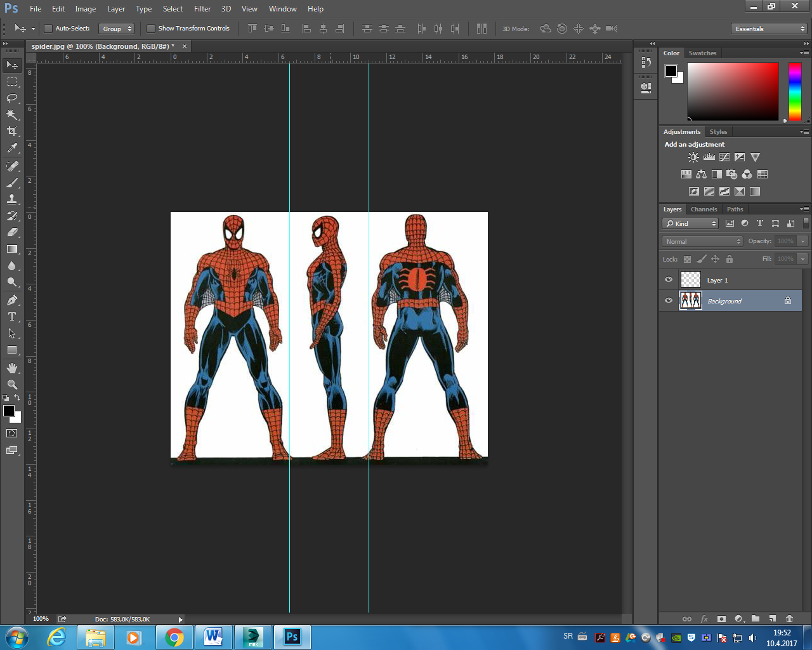Image resolution: width=812 pixels, height=650 pixels.
Task: Select the Move tool
Action: tap(12, 65)
